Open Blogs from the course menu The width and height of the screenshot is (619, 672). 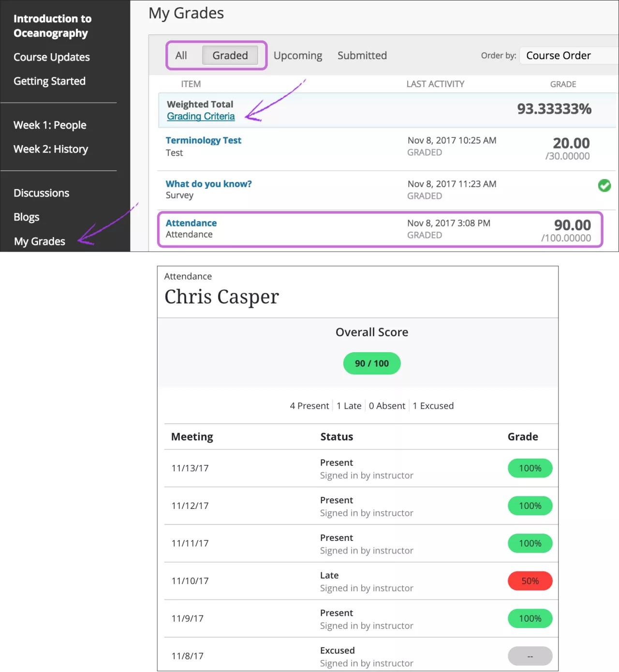point(27,217)
